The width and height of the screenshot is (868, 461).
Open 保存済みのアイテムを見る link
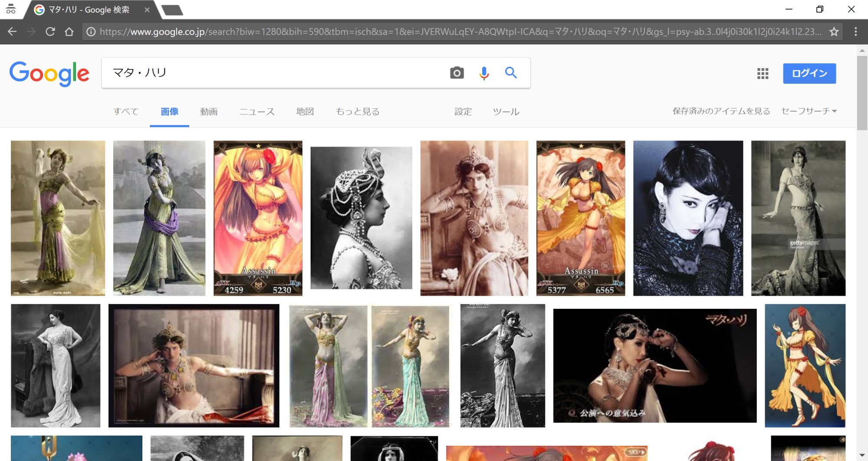721,111
